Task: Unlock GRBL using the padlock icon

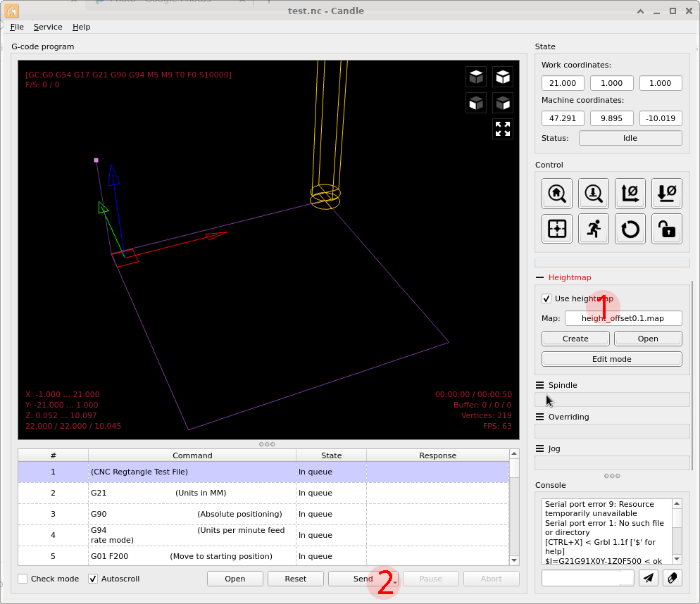Action: [667, 229]
